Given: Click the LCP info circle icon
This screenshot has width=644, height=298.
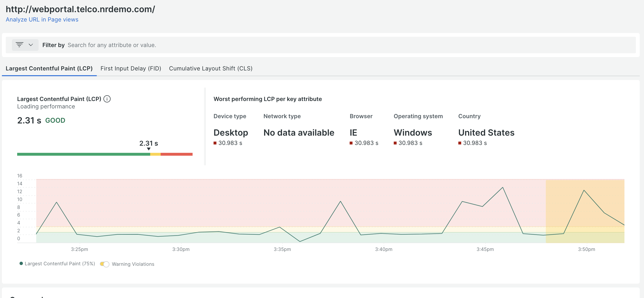Looking at the screenshot, I should [107, 99].
